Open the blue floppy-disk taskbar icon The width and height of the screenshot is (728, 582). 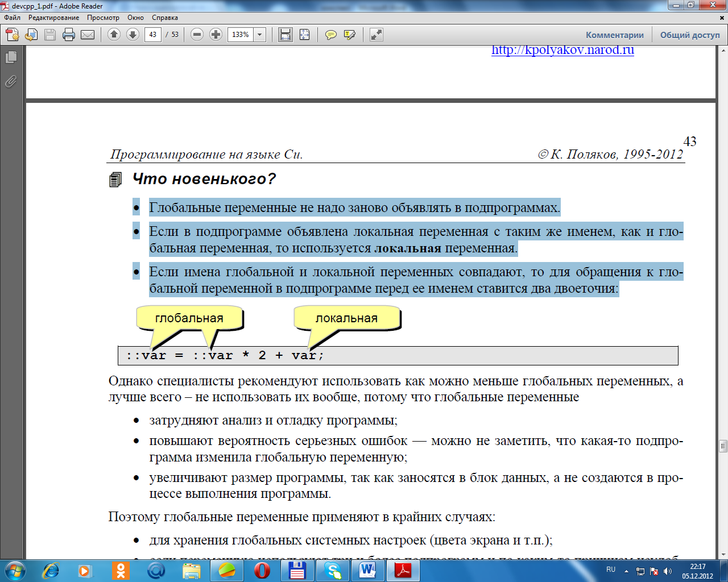pyautogui.click(x=297, y=571)
